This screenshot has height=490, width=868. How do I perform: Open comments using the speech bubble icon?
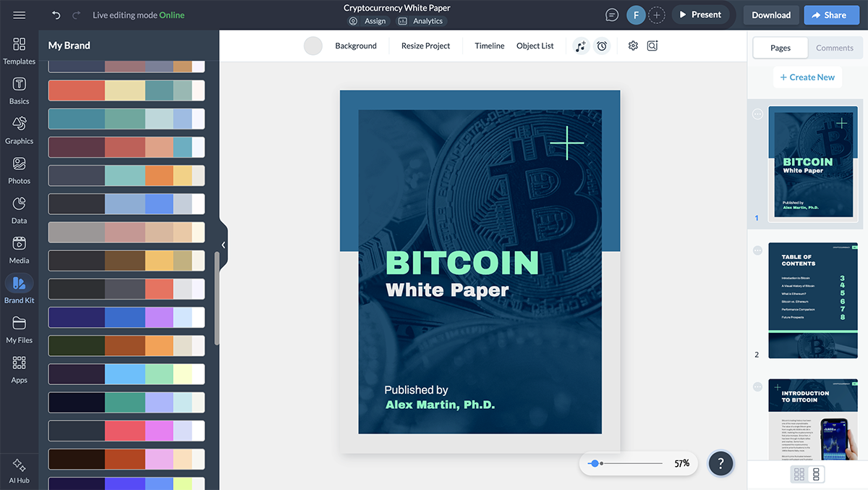[x=611, y=14]
